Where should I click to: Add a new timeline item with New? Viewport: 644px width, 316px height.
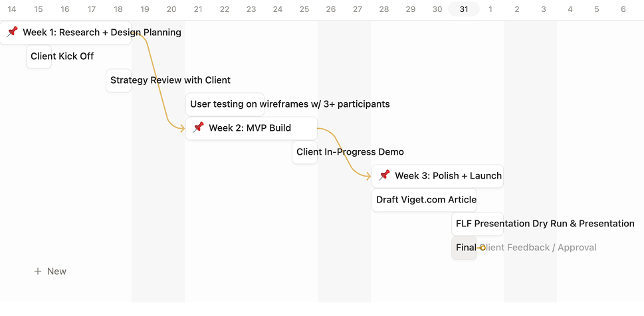pos(56,271)
